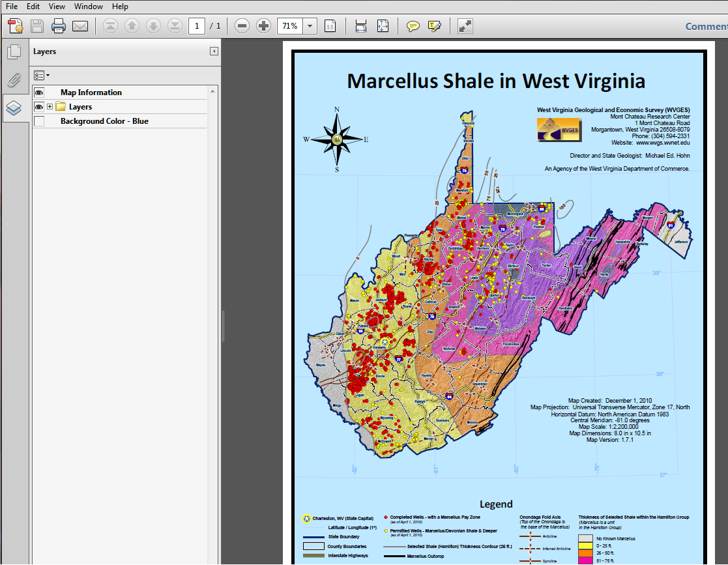The image size is (728, 565).
Task: Open the Help menu
Action: [x=120, y=7]
